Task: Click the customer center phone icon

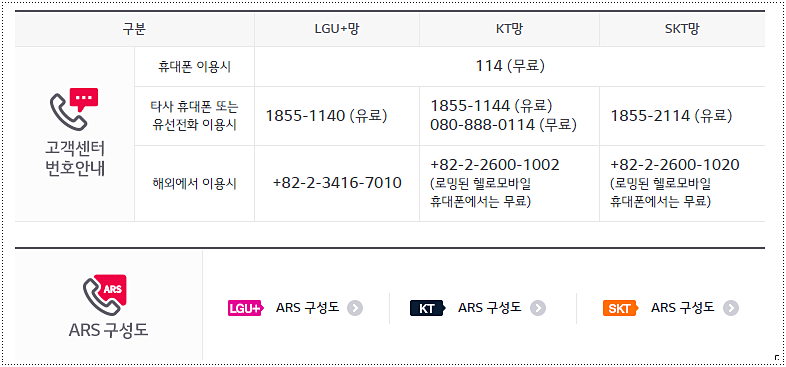Action: [x=74, y=109]
